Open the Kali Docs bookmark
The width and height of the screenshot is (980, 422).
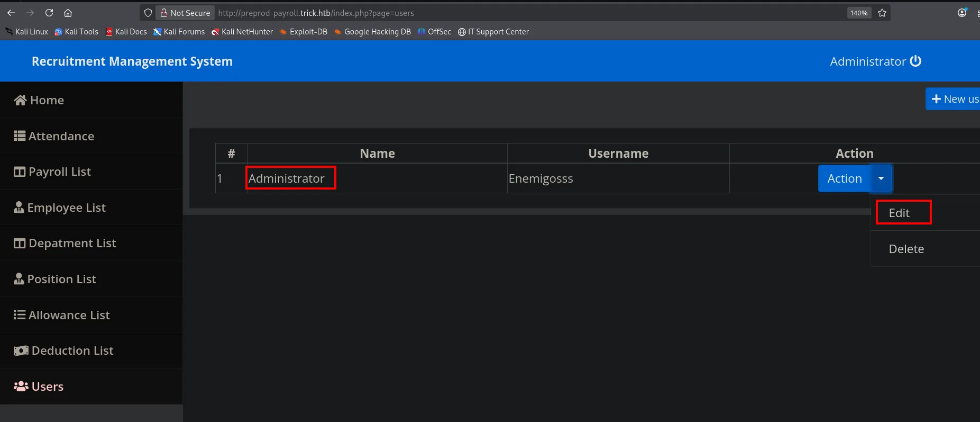pyautogui.click(x=126, y=32)
